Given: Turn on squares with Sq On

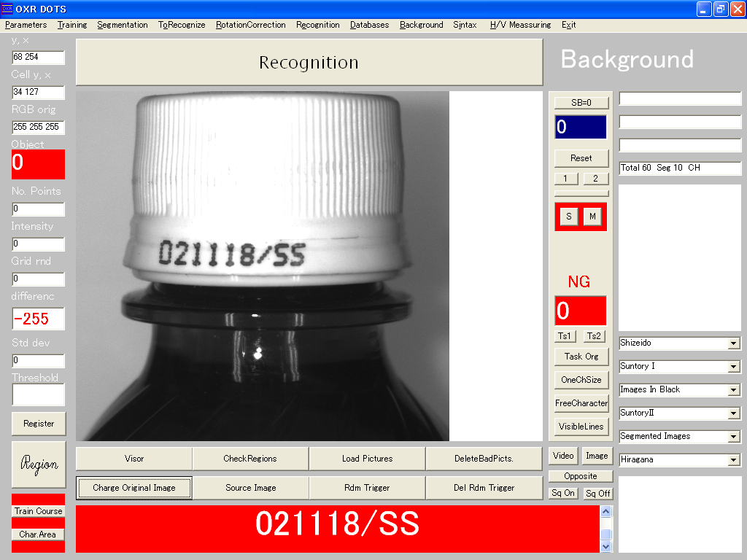Looking at the screenshot, I should point(563,494).
